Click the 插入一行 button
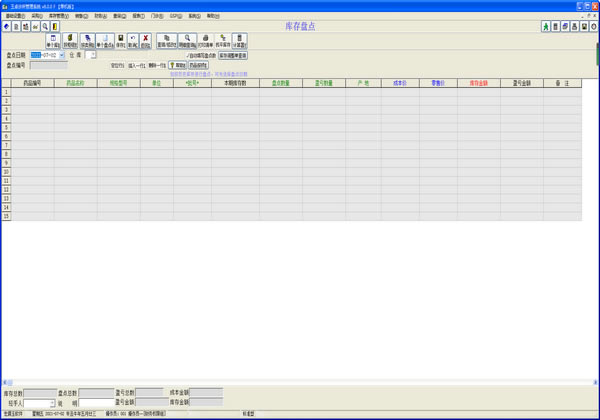 pos(137,65)
